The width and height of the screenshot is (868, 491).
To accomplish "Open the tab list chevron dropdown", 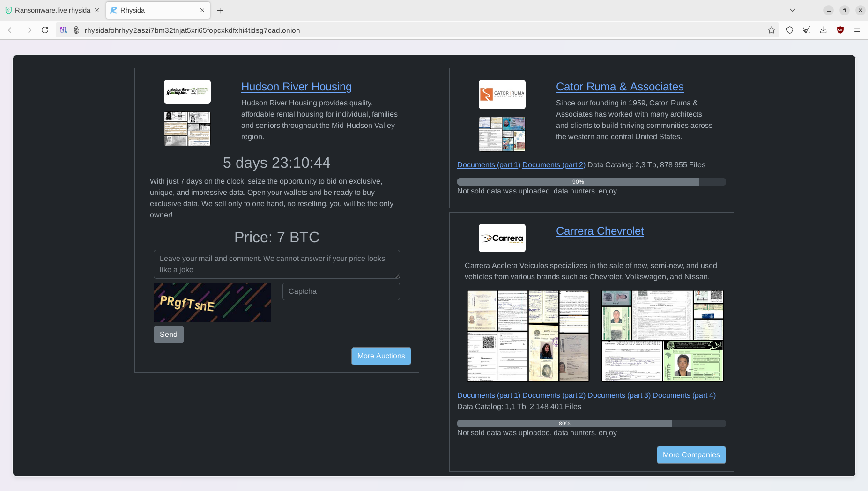I will point(792,10).
